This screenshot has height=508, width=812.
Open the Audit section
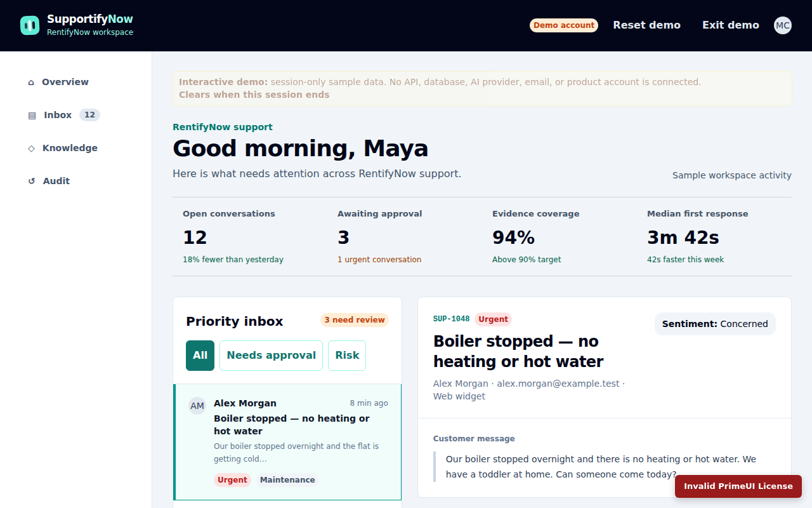click(x=76, y=181)
